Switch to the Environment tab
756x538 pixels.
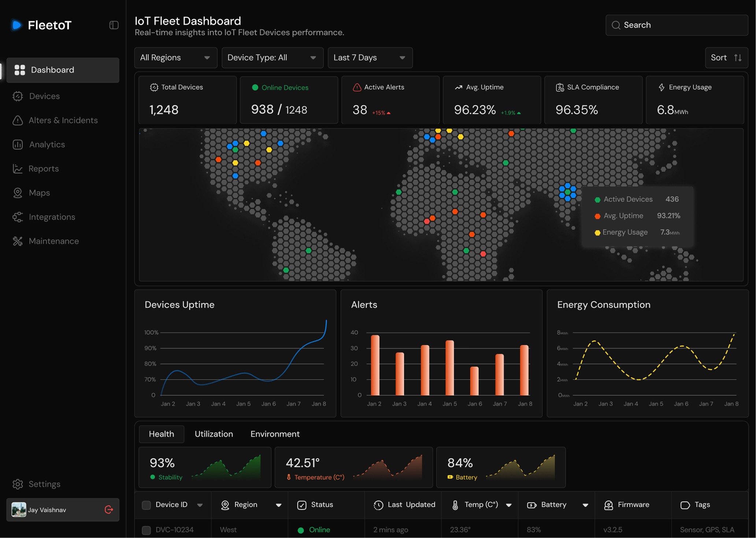(x=275, y=434)
